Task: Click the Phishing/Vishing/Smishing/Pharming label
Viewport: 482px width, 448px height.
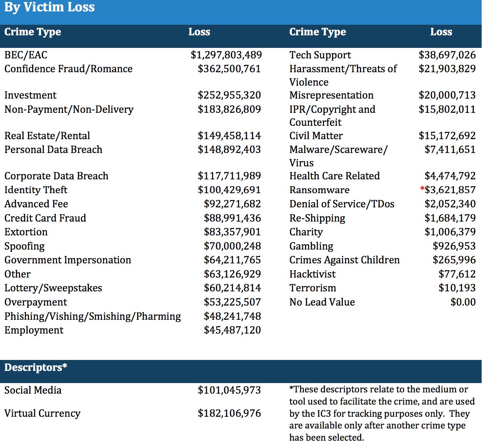Action: [93, 316]
